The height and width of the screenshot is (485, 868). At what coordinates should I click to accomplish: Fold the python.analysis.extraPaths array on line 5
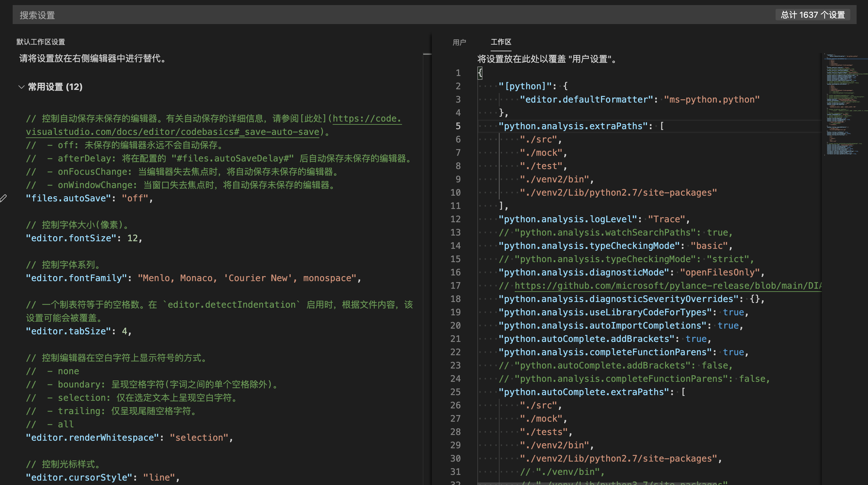[x=471, y=126]
